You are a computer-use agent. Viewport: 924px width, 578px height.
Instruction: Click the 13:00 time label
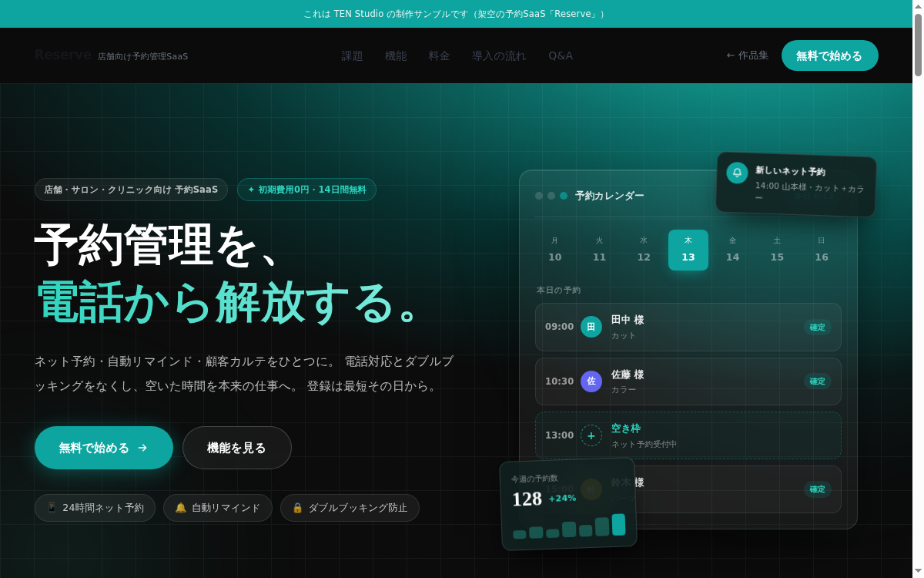point(560,435)
